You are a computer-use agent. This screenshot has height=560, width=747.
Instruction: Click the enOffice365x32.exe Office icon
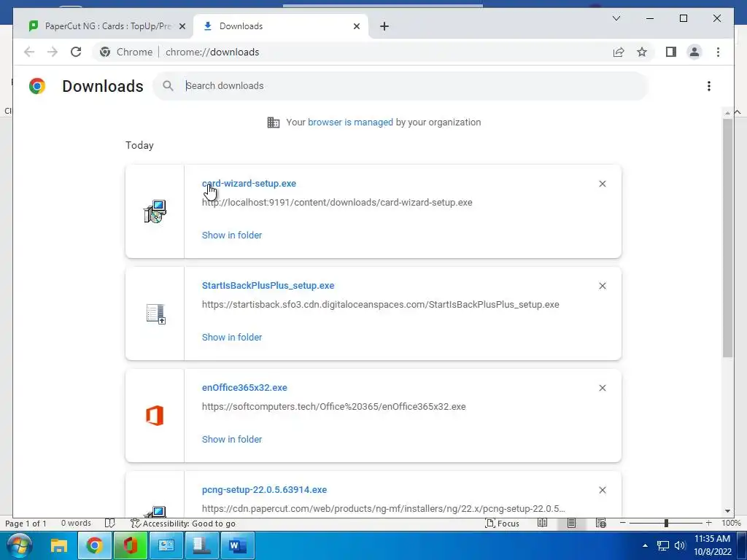point(155,416)
